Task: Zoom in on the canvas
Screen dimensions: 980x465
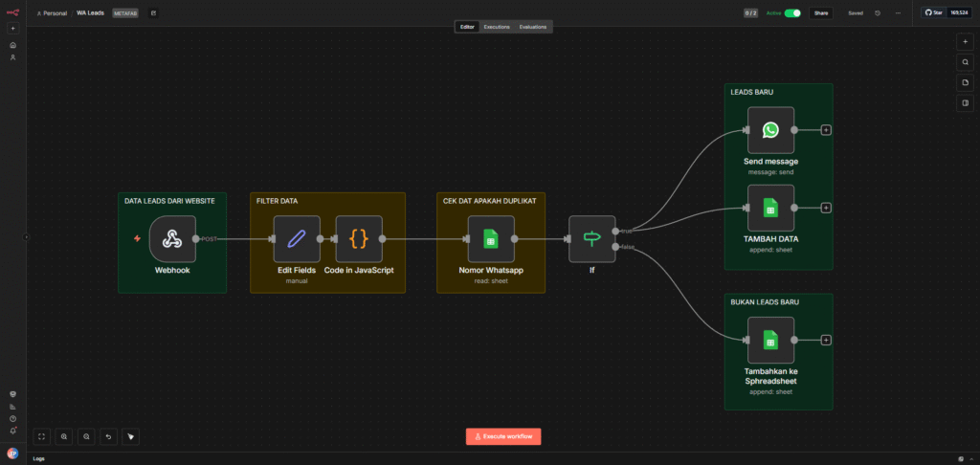Action: pos(64,436)
